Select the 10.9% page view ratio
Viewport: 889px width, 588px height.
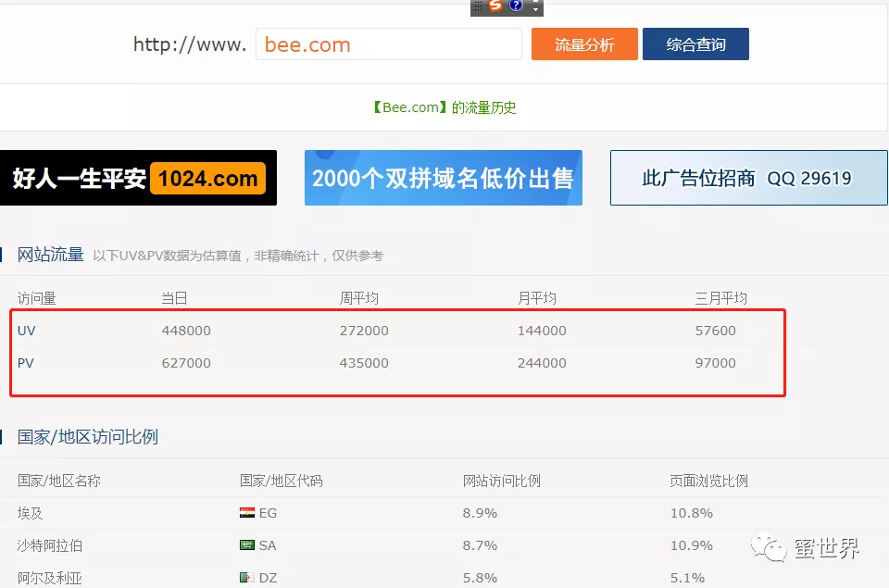pos(691,545)
